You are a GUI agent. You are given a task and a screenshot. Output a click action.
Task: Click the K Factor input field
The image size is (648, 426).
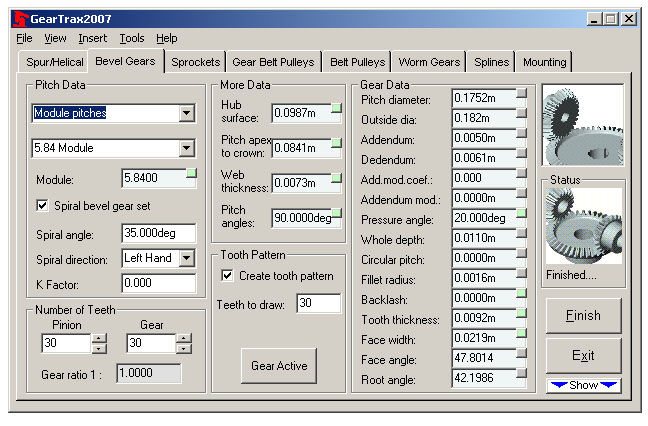pyautogui.click(x=159, y=283)
